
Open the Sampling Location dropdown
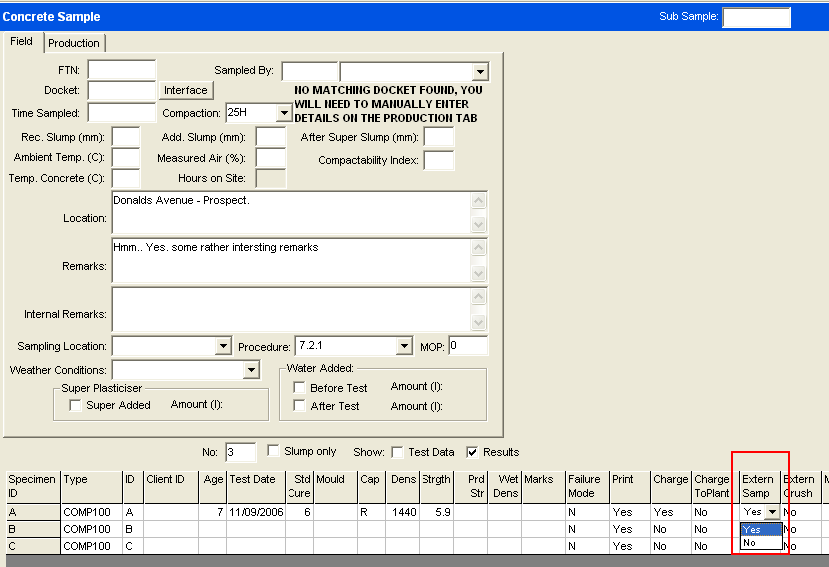tap(224, 346)
